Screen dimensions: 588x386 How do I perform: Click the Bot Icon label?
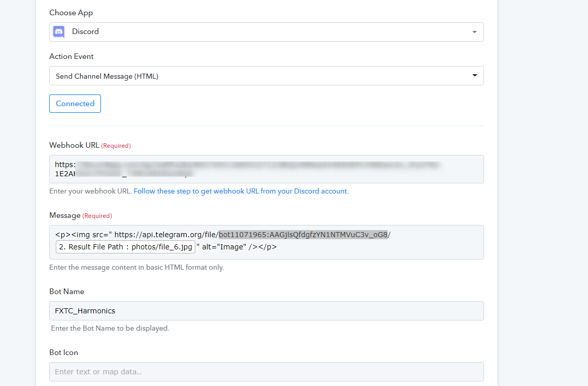(x=64, y=352)
